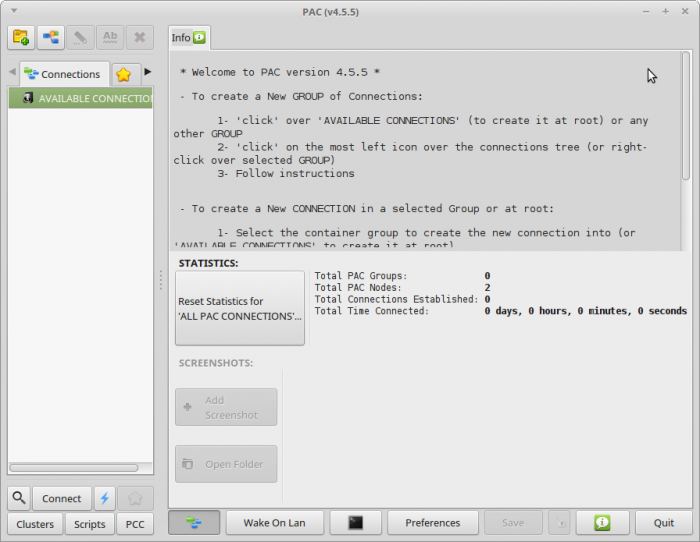Click the search magnifier icon

tap(19, 498)
